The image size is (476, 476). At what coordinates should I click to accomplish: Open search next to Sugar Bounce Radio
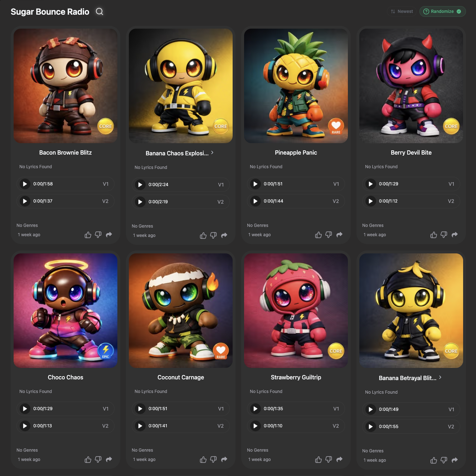[x=99, y=11]
